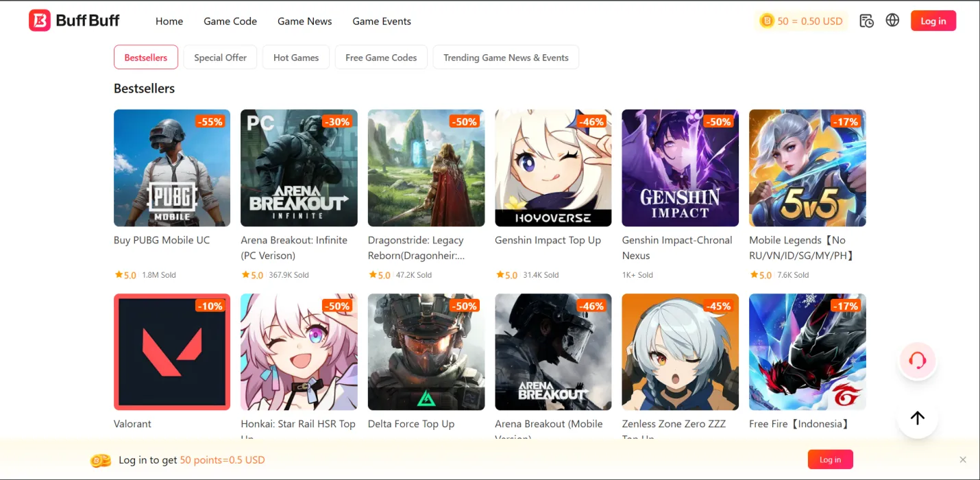The width and height of the screenshot is (980, 480).
Task: Go to Game News menu item
Action: pos(304,21)
